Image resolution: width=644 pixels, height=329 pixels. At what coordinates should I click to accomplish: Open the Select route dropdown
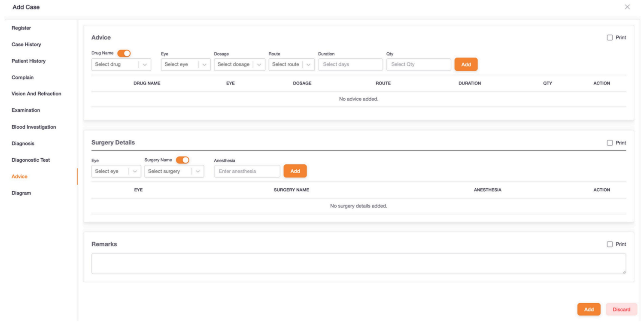pyautogui.click(x=291, y=64)
